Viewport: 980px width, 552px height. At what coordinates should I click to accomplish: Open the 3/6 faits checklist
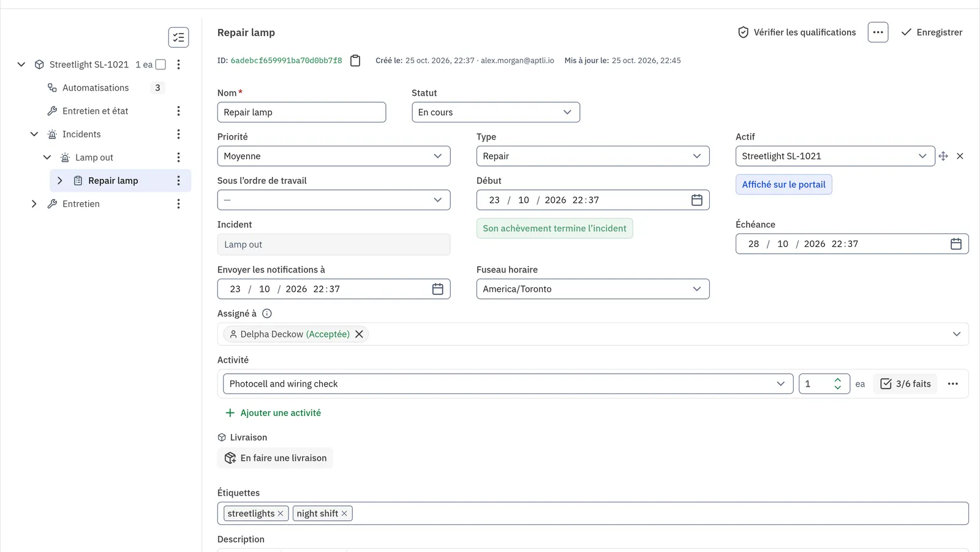pos(905,384)
